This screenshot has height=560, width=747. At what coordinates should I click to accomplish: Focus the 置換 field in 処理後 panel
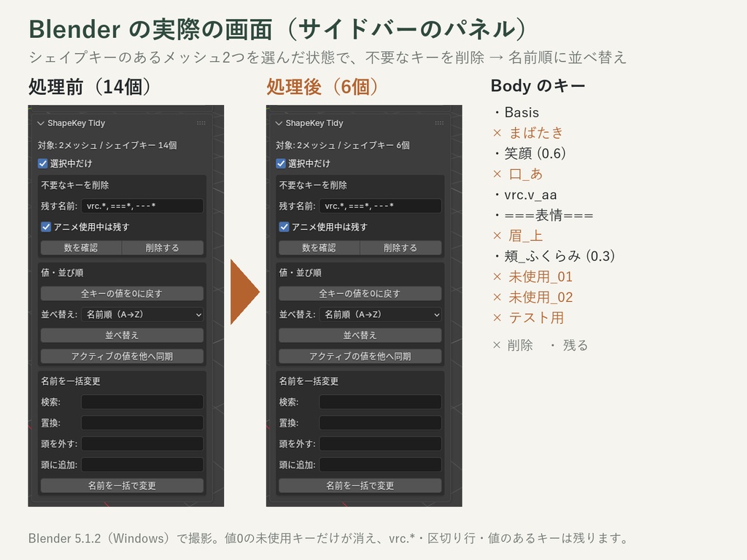(x=380, y=424)
